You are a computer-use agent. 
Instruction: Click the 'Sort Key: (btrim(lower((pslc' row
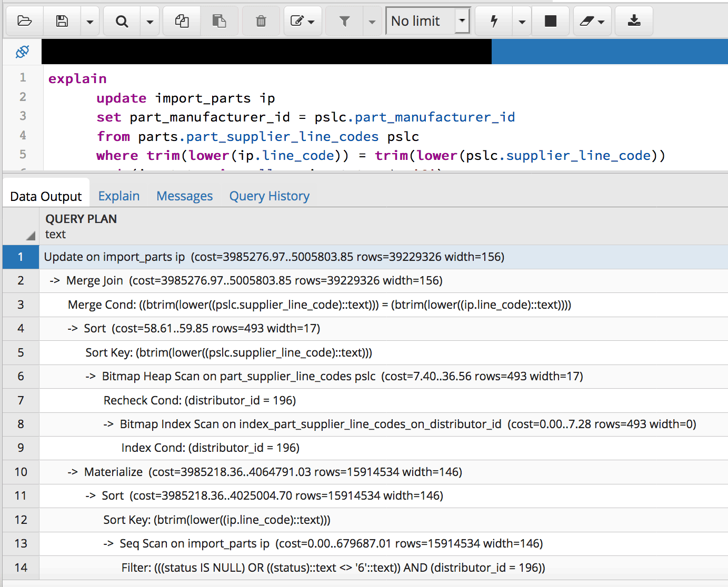[x=384, y=352]
